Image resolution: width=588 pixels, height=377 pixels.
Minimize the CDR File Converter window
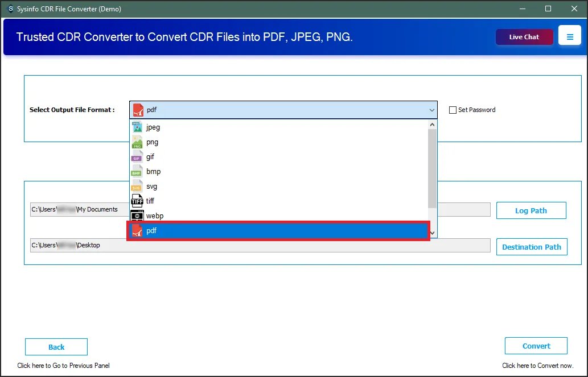[522, 9]
